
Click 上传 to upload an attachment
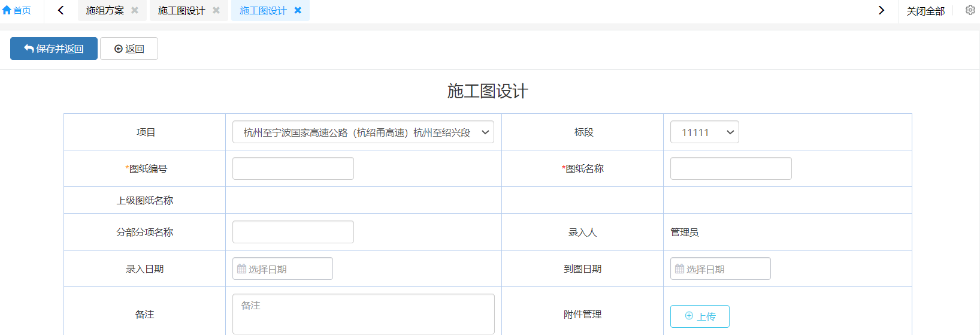click(x=700, y=316)
